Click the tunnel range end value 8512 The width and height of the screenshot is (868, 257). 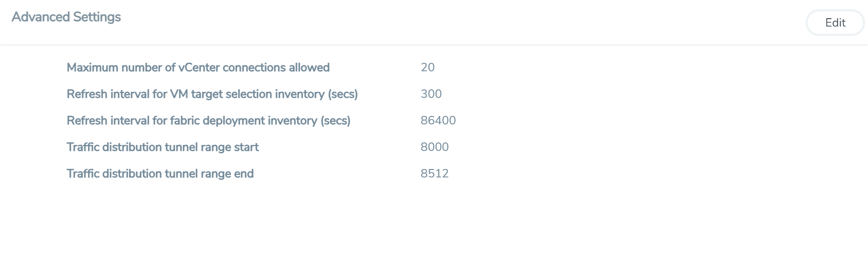[434, 173]
